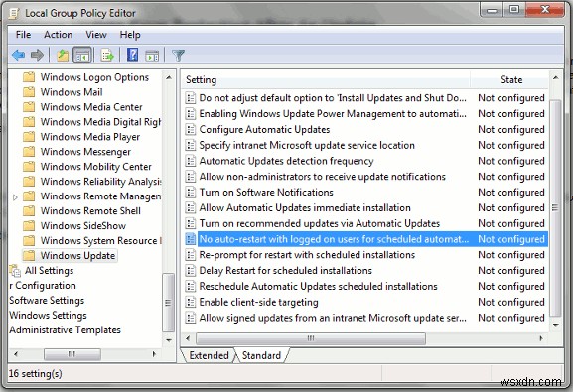Select the 'No auto-restart with logged on users' setting
Viewport: 573px width, 392px height.
click(x=365, y=239)
